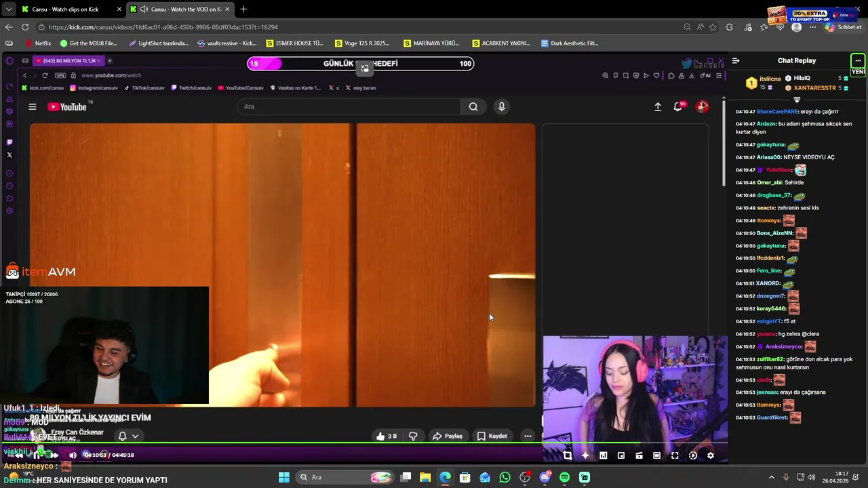Mute the Kick player volume
Viewport: 868px width, 488px height.
73,455
